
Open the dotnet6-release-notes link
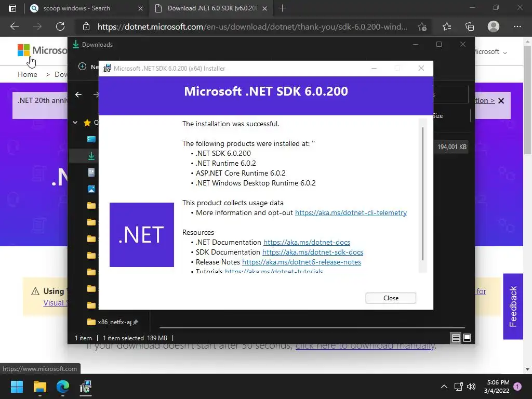pyautogui.click(x=301, y=262)
